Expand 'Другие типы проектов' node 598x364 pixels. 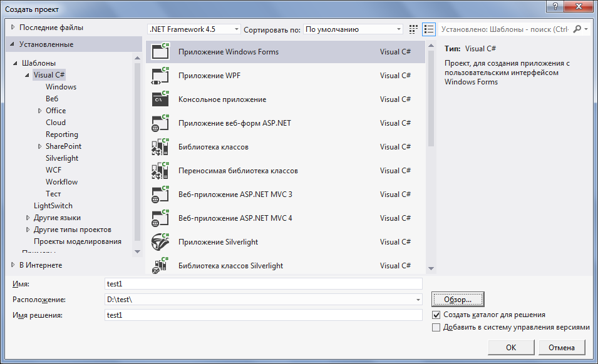click(28, 230)
